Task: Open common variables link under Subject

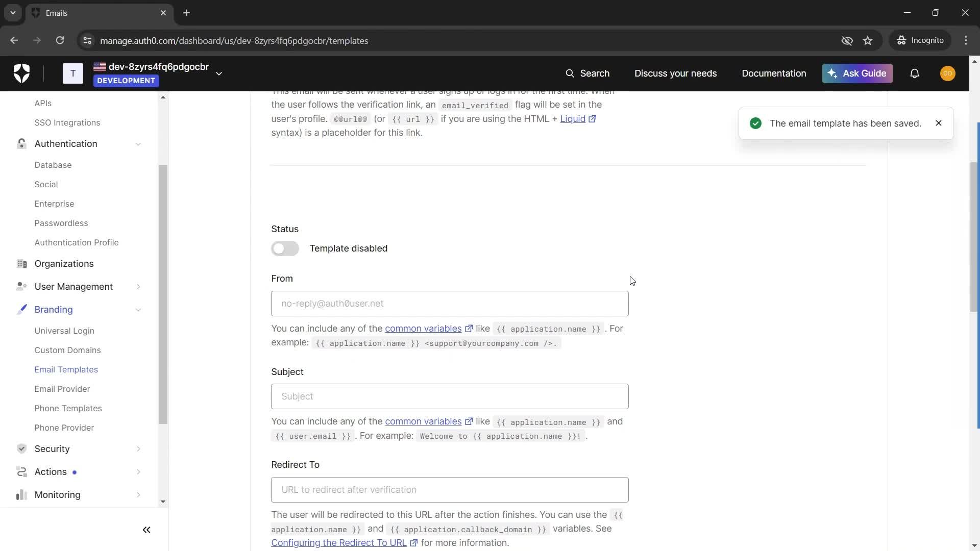Action: click(423, 421)
